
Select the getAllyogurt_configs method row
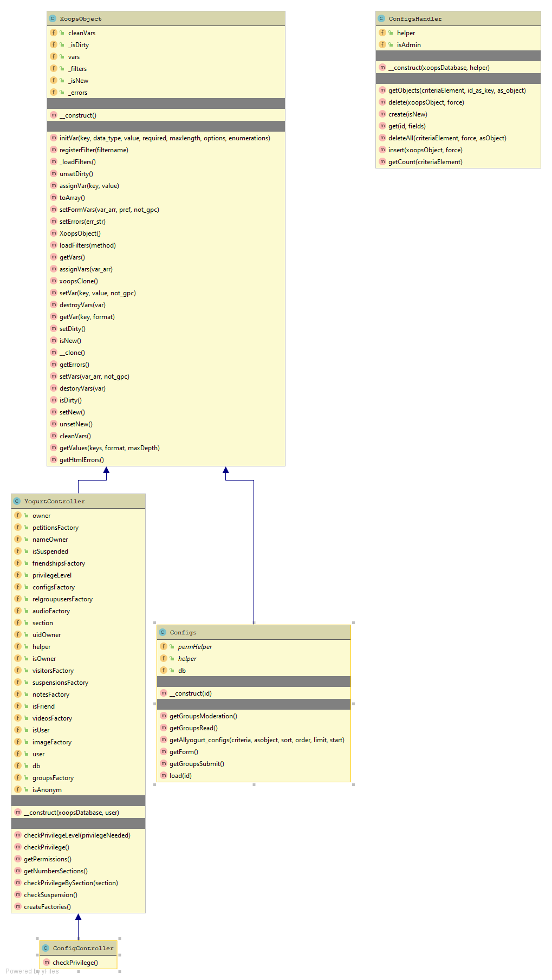coord(257,739)
